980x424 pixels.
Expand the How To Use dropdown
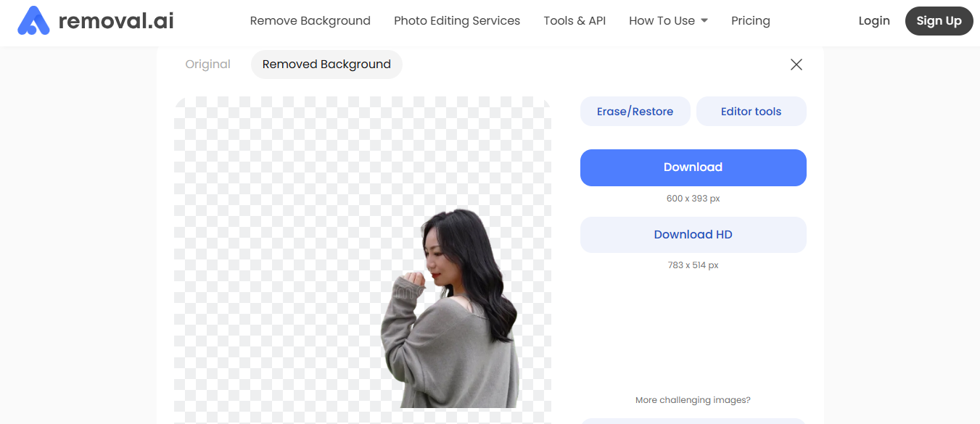click(x=662, y=21)
